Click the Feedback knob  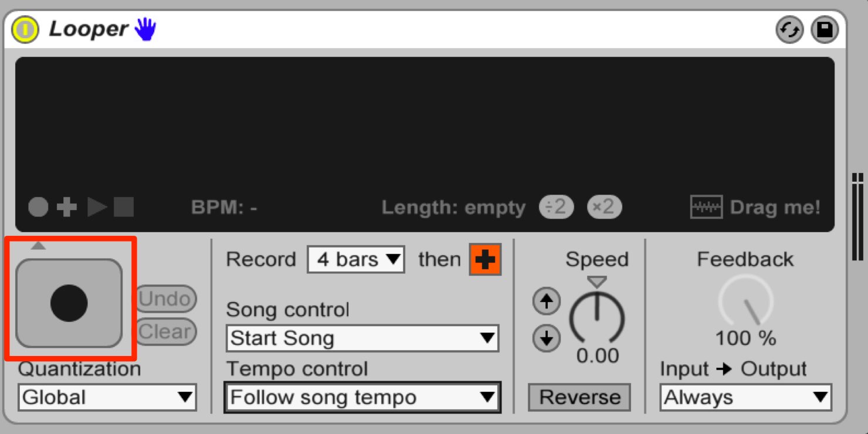pos(745,301)
